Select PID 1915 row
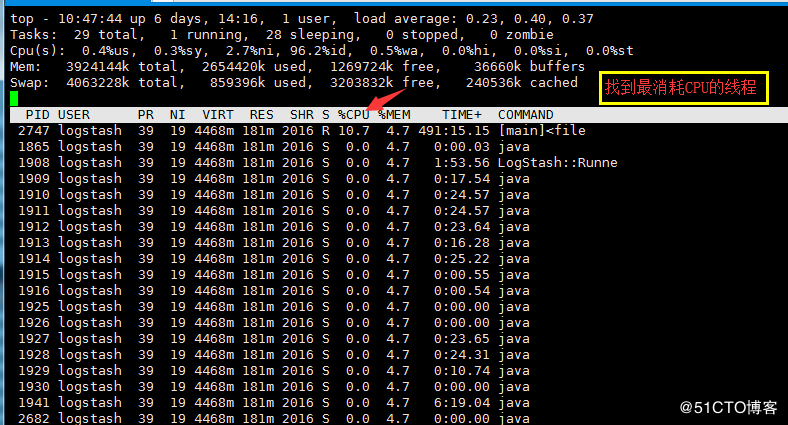The width and height of the screenshot is (788, 425). (x=274, y=275)
